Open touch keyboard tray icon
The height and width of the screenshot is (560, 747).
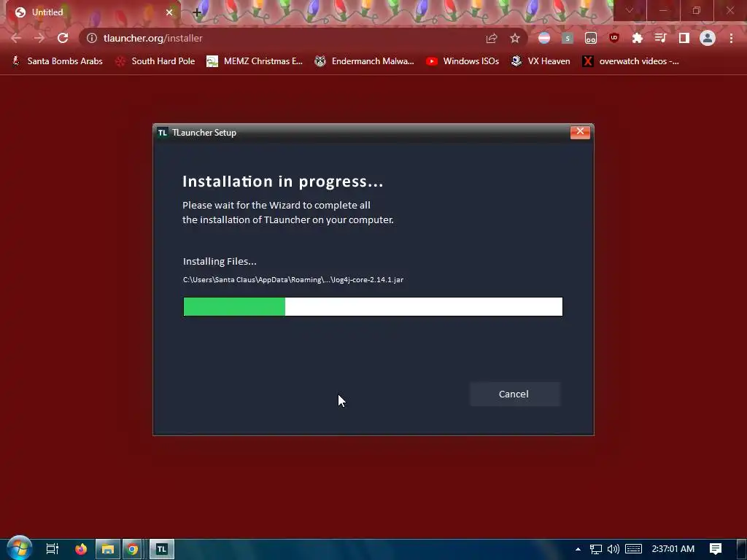(x=633, y=549)
